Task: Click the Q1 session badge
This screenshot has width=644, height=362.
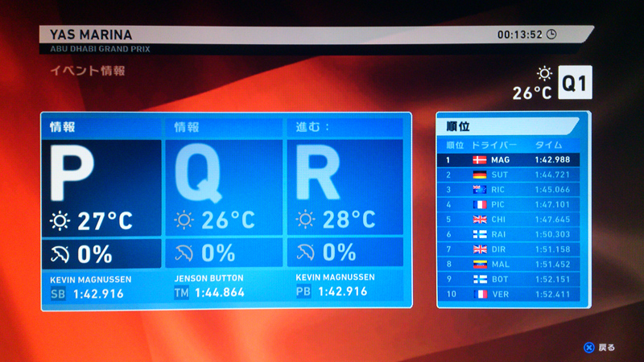Action: tap(575, 83)
